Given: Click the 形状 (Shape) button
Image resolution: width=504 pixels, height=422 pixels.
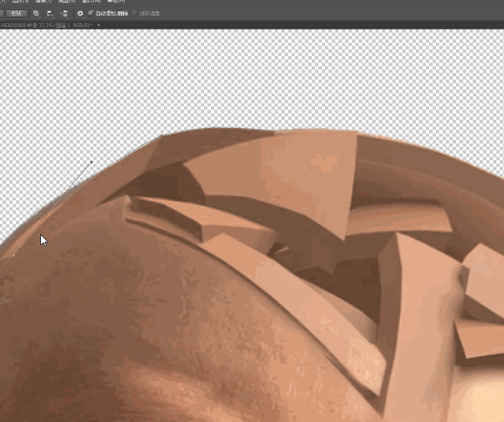Looking at the screenshot, I should 16,13.
